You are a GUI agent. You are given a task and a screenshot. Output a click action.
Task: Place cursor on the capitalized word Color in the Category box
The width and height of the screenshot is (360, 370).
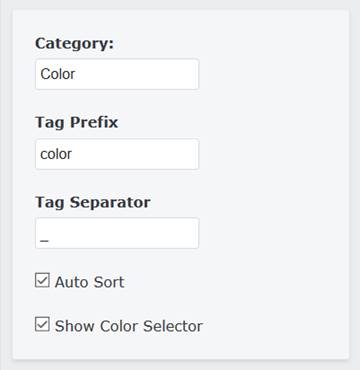coord(58,74)
